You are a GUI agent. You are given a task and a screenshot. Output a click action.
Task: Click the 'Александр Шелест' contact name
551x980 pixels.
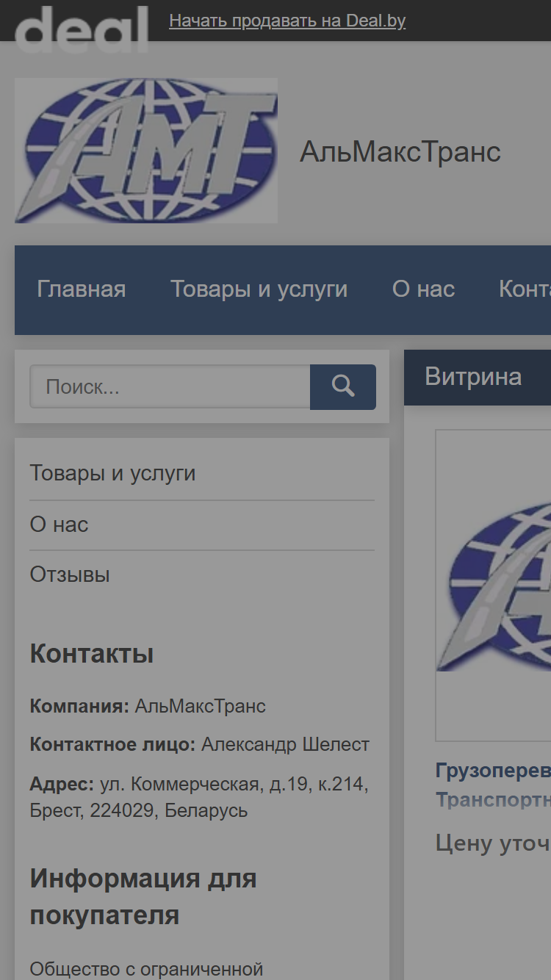(x=285, y=744)
